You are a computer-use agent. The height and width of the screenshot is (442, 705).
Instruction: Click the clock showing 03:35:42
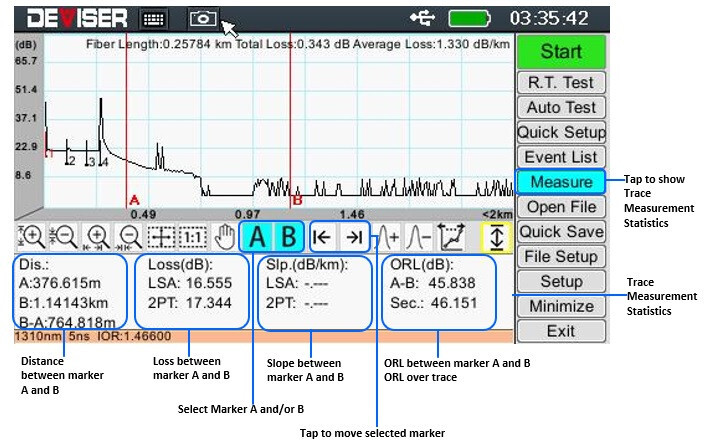point(549,18)
